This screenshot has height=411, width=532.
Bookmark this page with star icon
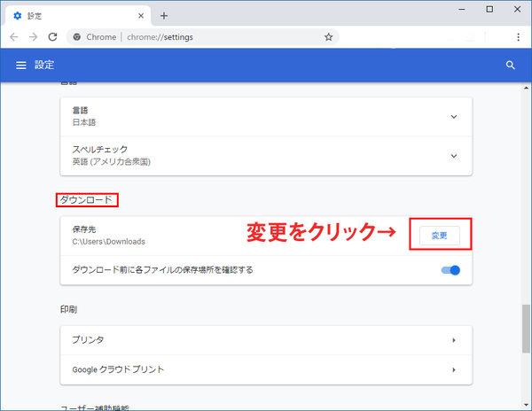coord(328,37)
